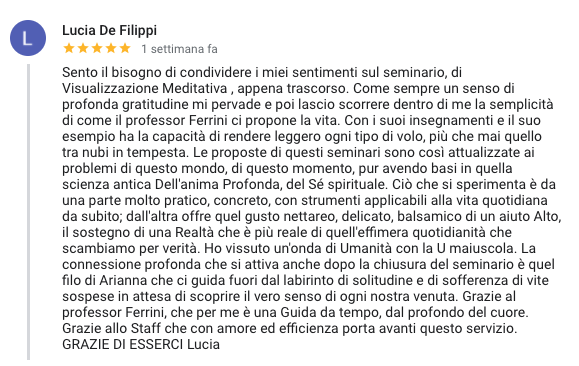This screenshot has height=366, width=579.
Task: Click the words "Visualizzazione Meditativa" in the review
Action: [x=145, y=89]
